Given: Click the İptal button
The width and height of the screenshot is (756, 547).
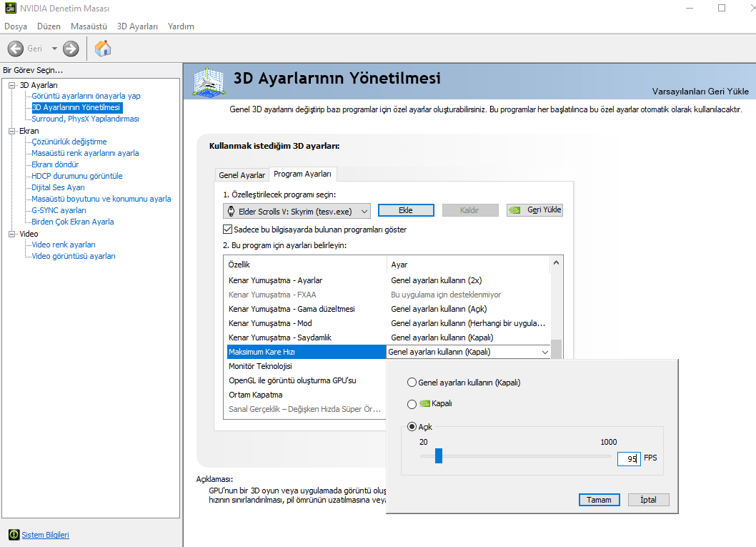Looking at the screenshot, I should point(649,500).
